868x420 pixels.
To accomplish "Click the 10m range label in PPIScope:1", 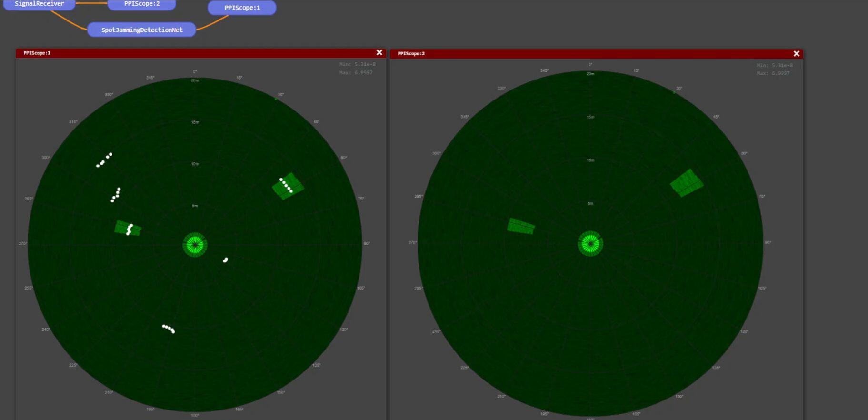I will (x=195, y=164).
